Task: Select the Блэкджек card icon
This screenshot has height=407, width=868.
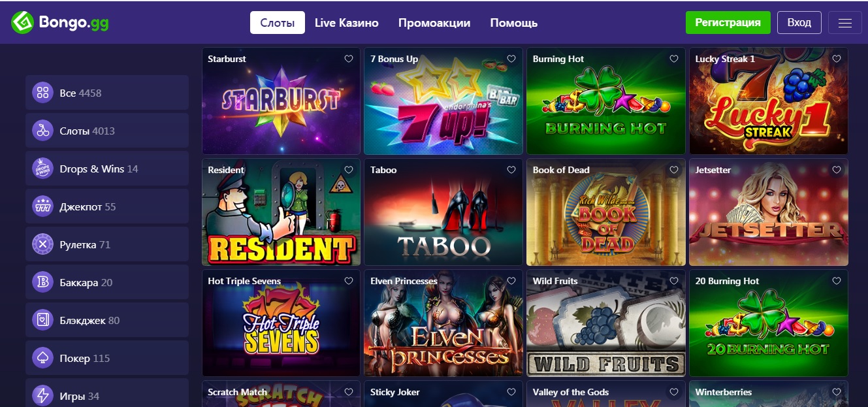Action: pyautogui.click(x=42, y=321)
